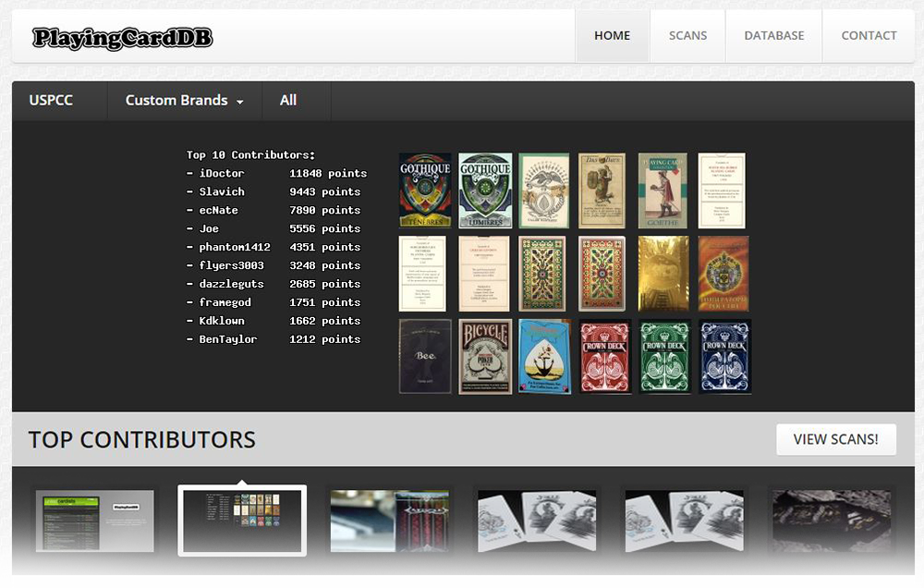
Task: Click the 1212 points score
Action: click(x=324, y=339)
